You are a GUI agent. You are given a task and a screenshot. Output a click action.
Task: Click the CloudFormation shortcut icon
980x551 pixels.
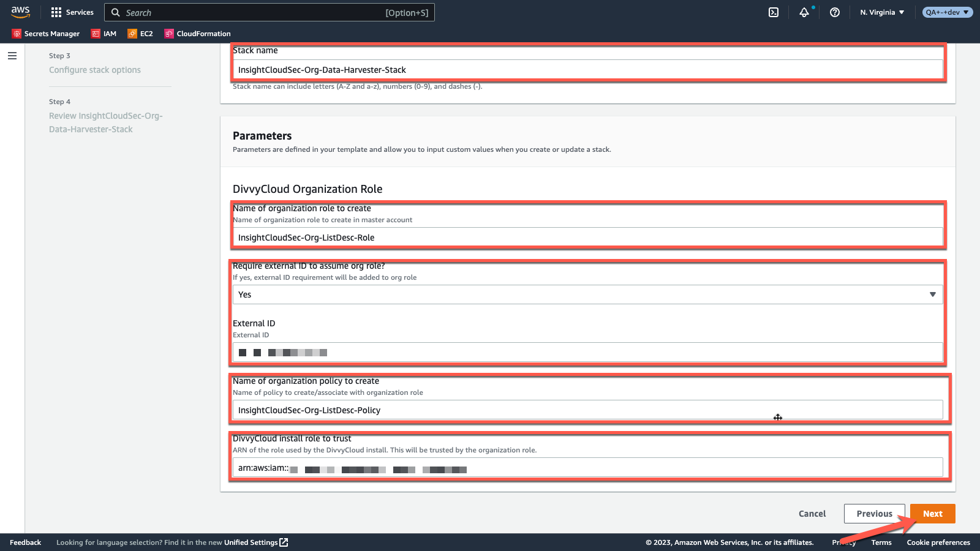click(169, 34)
